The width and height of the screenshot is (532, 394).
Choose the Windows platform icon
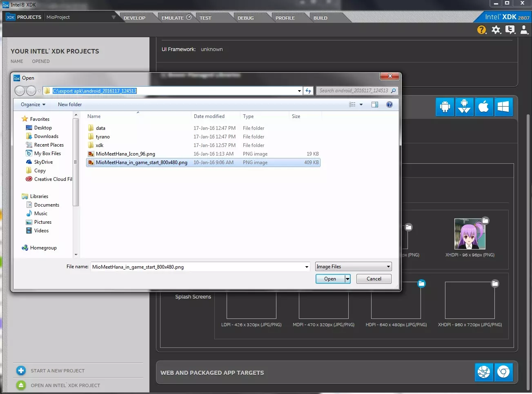(503, 107)
